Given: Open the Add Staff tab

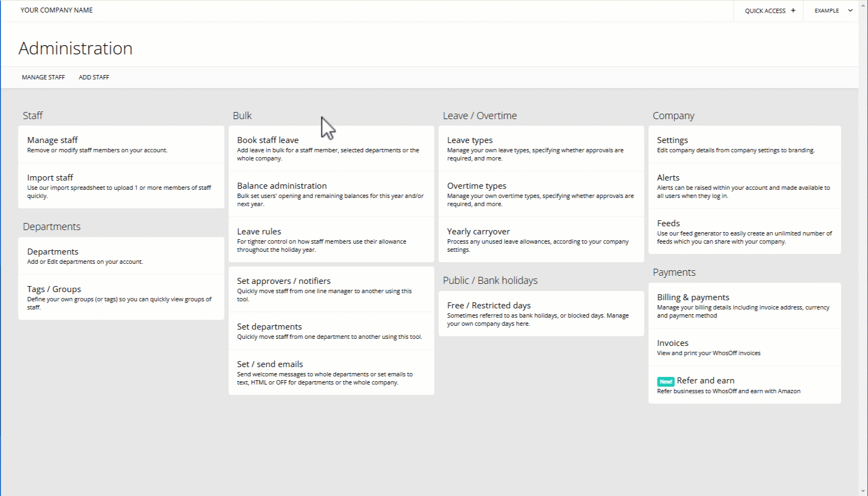Looking at the screenshot, I should pos(94,77).
